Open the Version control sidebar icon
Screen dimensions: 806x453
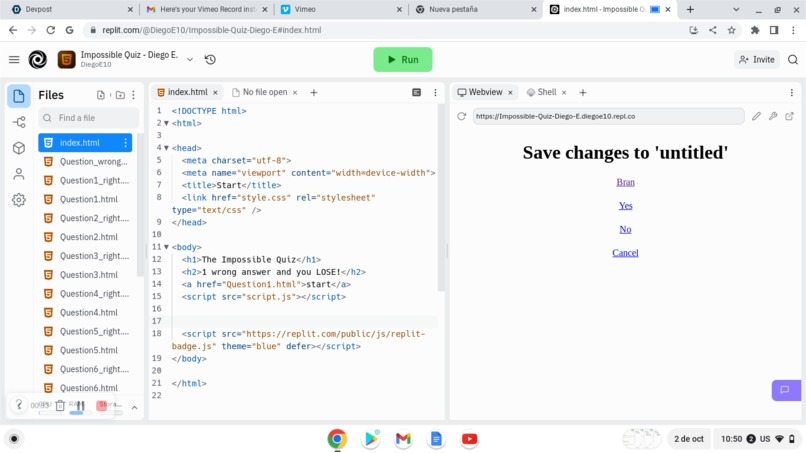19,122
